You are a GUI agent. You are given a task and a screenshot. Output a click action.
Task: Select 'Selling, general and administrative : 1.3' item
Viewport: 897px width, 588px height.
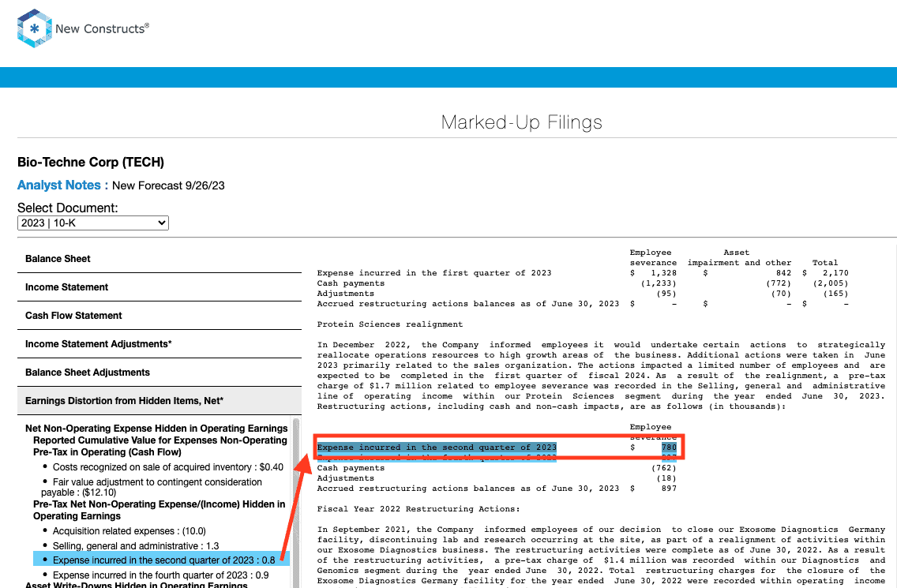coord(136,546)
